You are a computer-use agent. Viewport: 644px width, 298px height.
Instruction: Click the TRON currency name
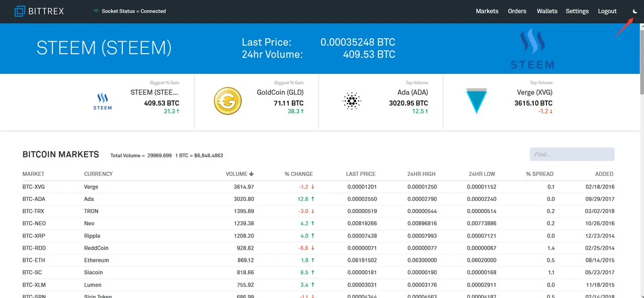[91, 211]
